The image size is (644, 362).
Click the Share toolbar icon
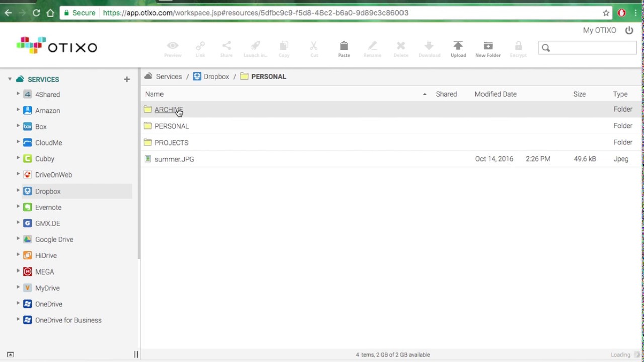coord(226,46)
